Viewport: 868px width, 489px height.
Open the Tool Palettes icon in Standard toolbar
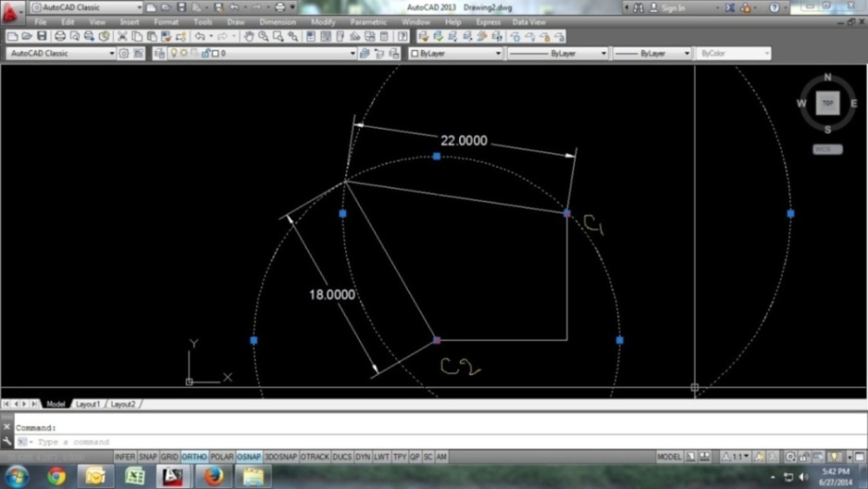[x=340, y=36]
